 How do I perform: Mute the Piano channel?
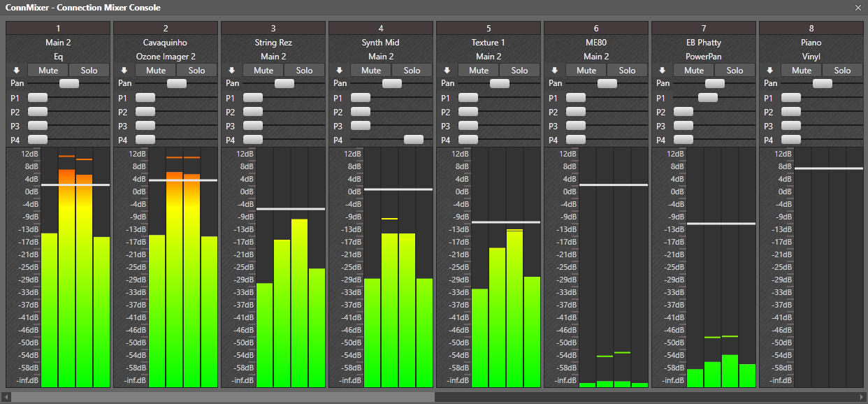pos(802,70)
